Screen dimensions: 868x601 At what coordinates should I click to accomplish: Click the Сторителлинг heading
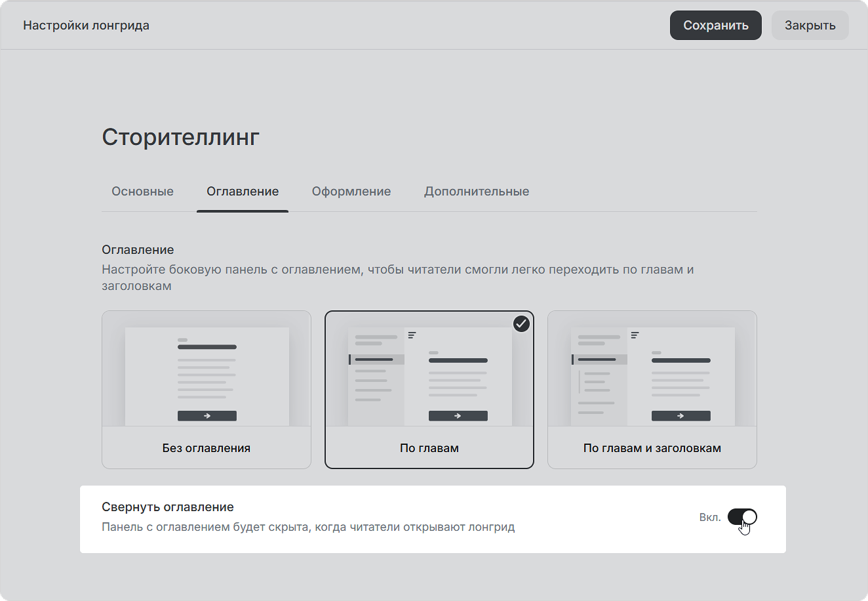click(x=181, y=137)
